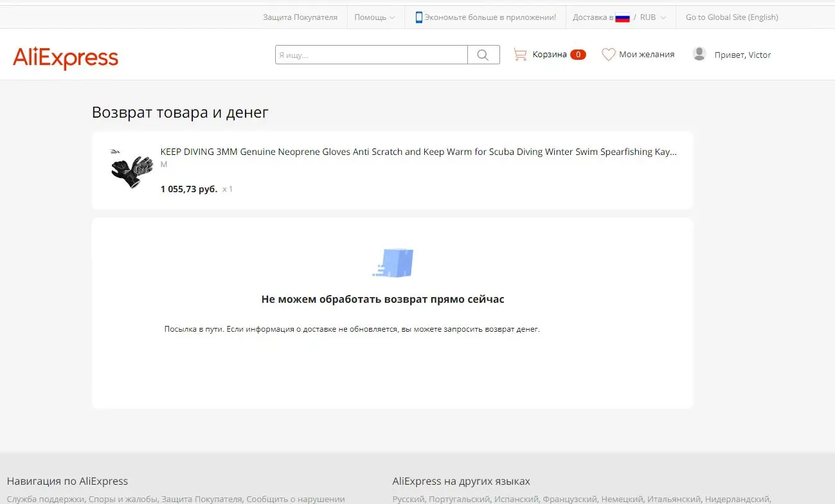Switch to Португальский language link
The height and width of the screenshot is (504, 835).
tap(459, 499)
